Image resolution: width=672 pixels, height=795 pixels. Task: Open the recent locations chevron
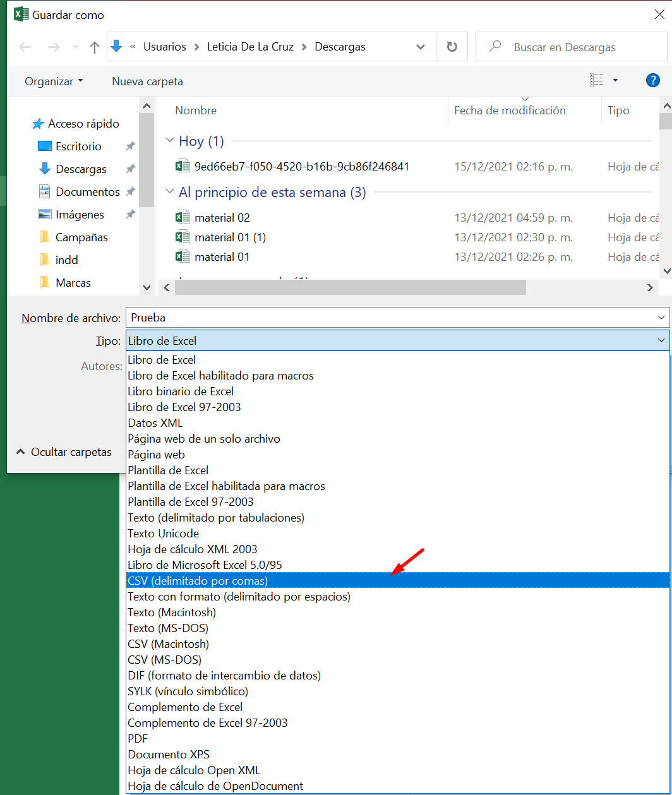pos(76,47)
